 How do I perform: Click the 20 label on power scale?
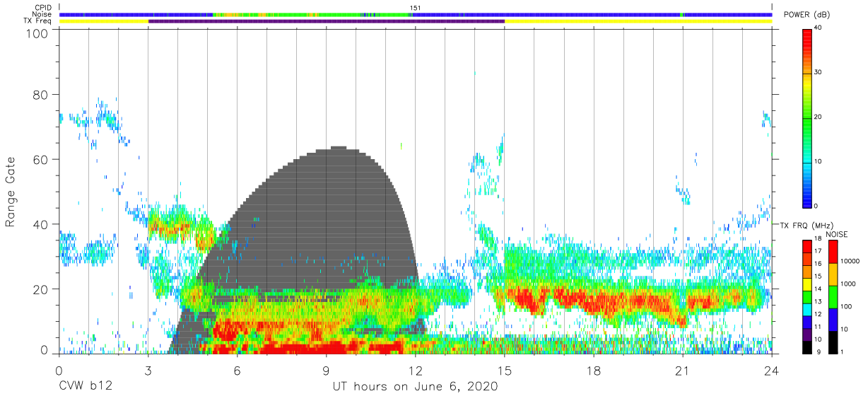[x=818, y=117]
